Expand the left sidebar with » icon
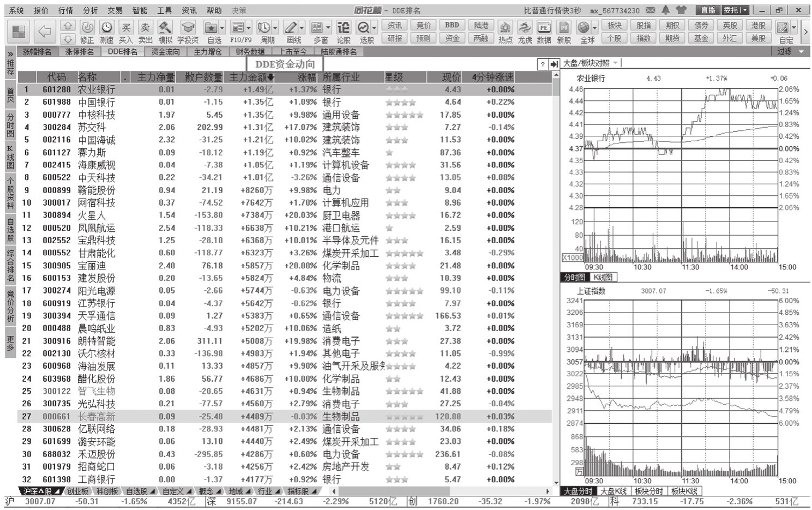 coord(10,54)
